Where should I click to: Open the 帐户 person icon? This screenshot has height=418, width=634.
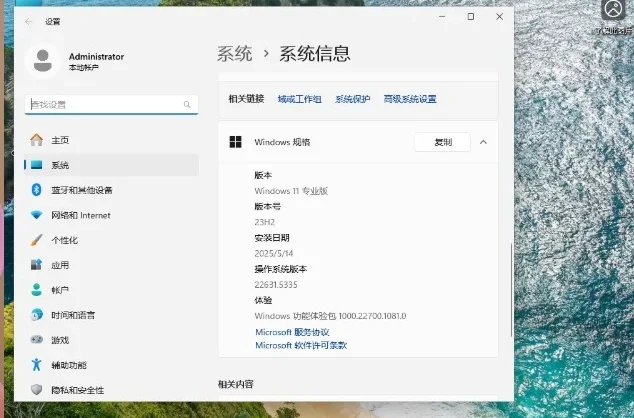(x=36, y=289)
